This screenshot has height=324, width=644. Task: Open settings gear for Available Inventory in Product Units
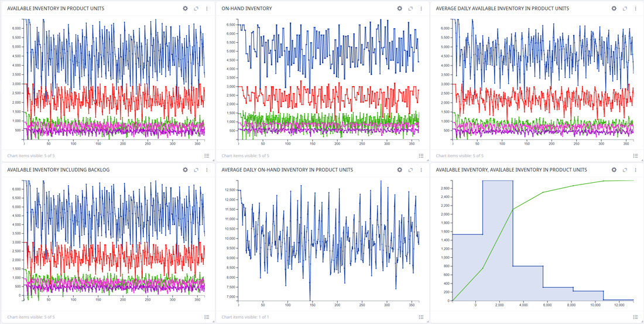coord(185,8)
